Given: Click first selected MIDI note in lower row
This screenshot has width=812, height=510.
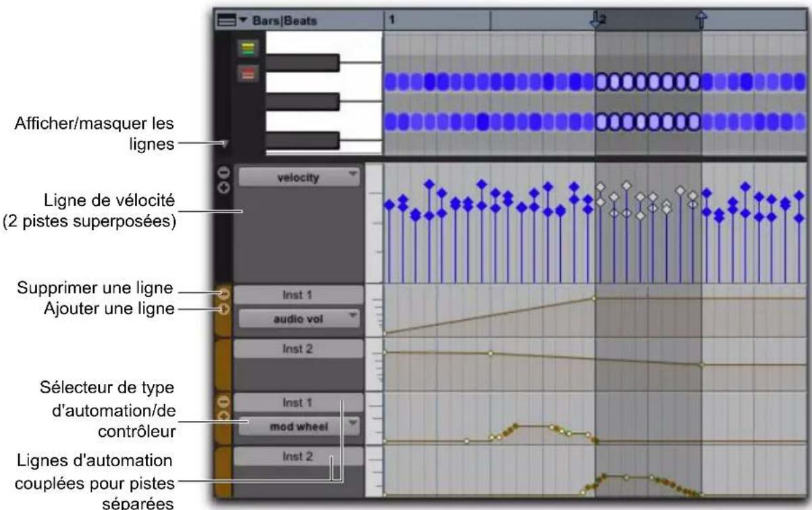Looking at the screenshot, I should click(601, 122).
